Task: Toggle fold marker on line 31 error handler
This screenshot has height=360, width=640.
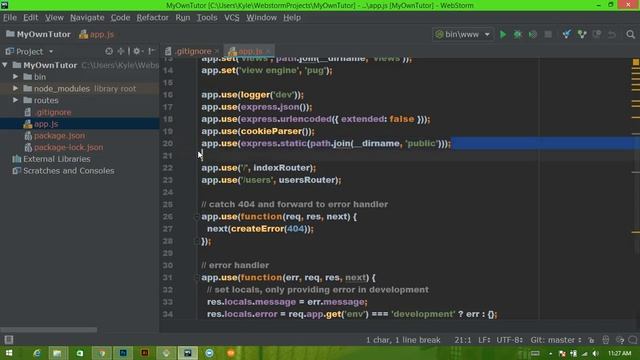Action: pyautogui.click(x=196, y=278)
